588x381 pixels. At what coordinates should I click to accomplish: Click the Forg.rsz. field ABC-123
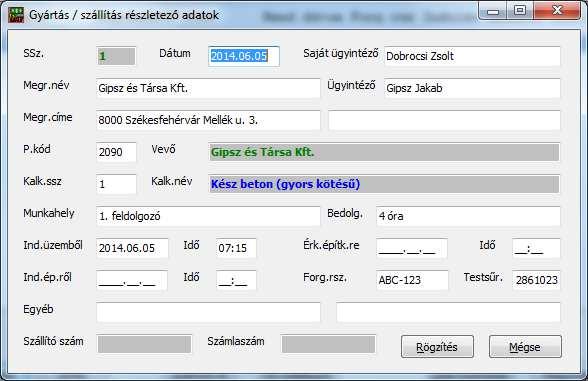[412, 280]
